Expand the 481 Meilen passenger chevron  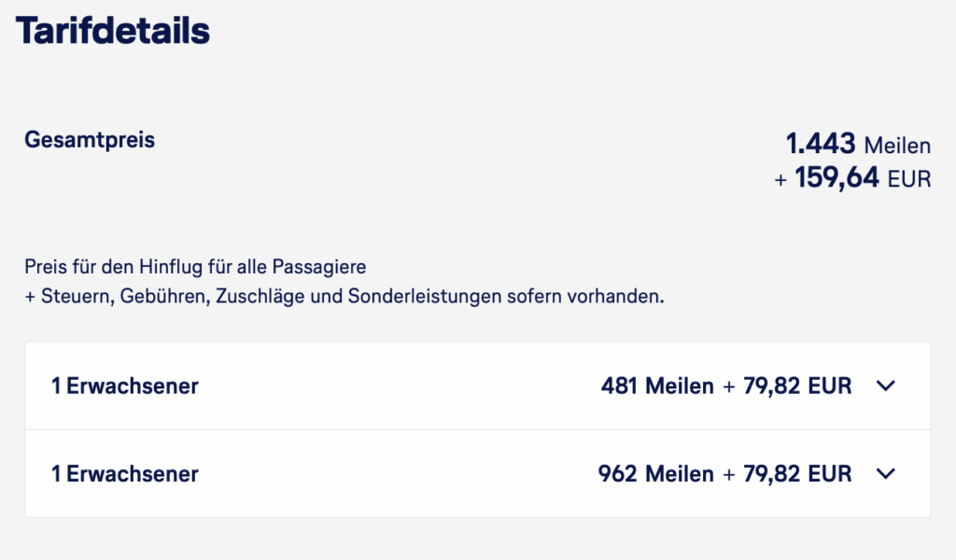(886, 386)
